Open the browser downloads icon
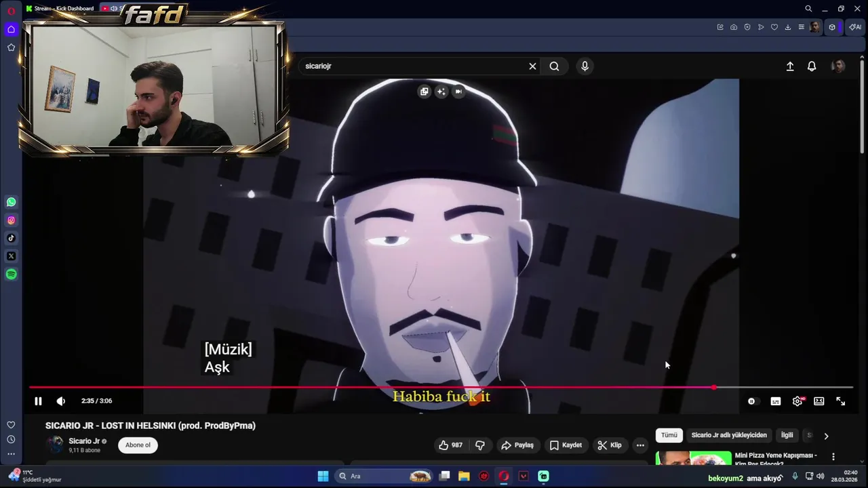868x488 pixels. point(788,27)
